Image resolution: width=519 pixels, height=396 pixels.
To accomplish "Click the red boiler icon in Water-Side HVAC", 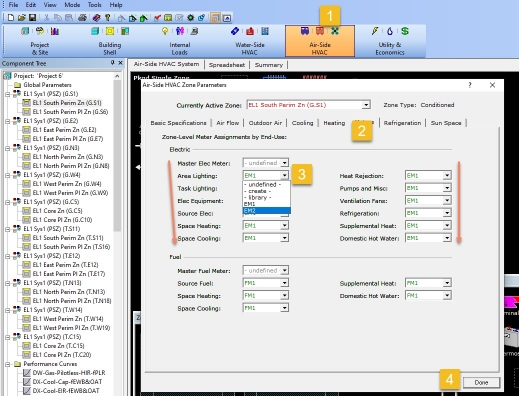I will pos(250,31).
